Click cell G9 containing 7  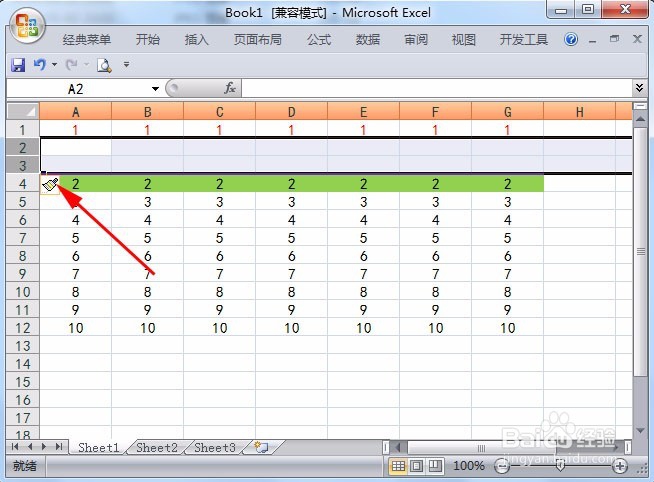pyautogui.click(x=507, y=274)
